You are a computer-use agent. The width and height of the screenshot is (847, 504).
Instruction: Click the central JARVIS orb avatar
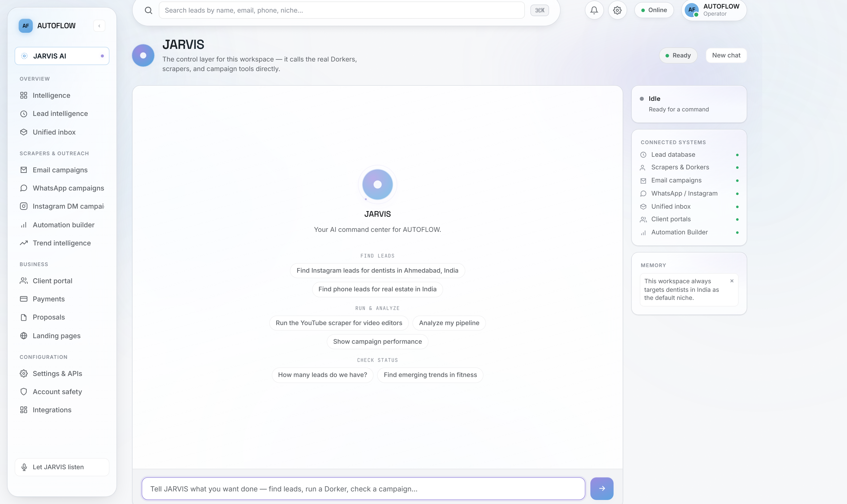(x=377, y=184)
